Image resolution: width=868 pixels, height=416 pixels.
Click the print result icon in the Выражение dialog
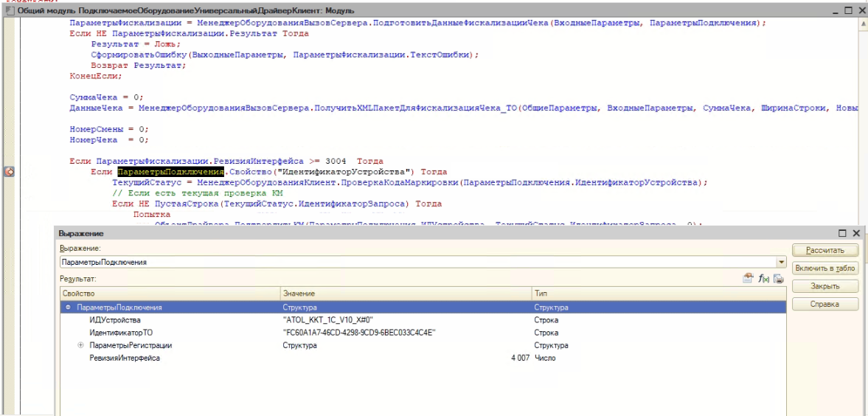[779, 279]
